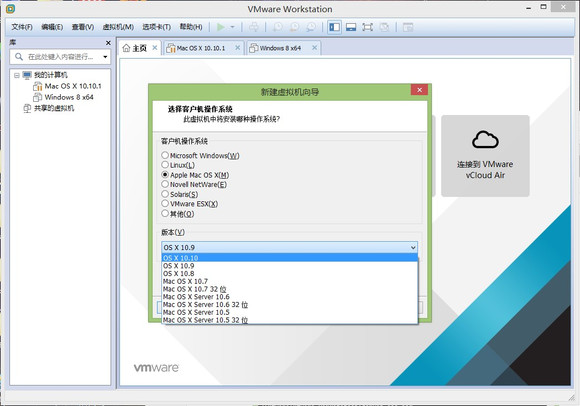
Task: Open the 虚拟机(M) menu
Action: 118,27
